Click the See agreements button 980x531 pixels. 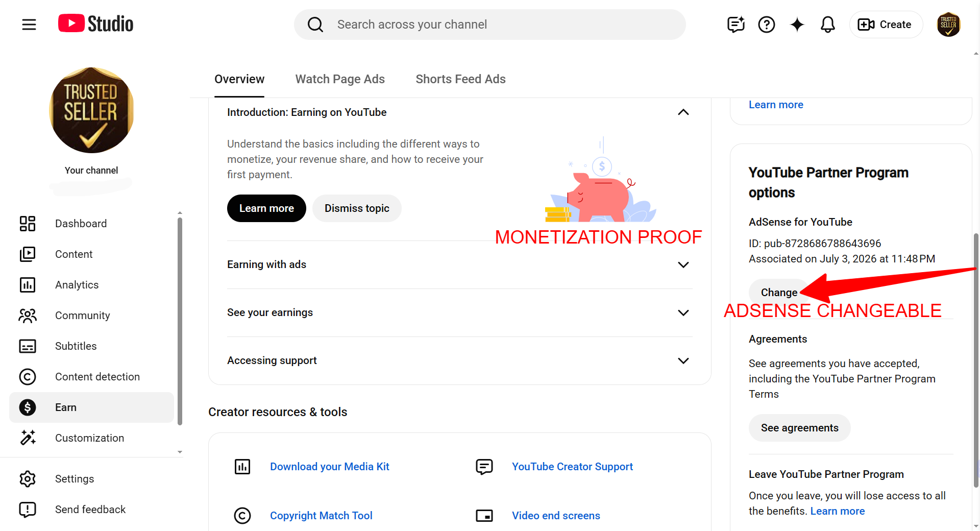tap(799, 428)
